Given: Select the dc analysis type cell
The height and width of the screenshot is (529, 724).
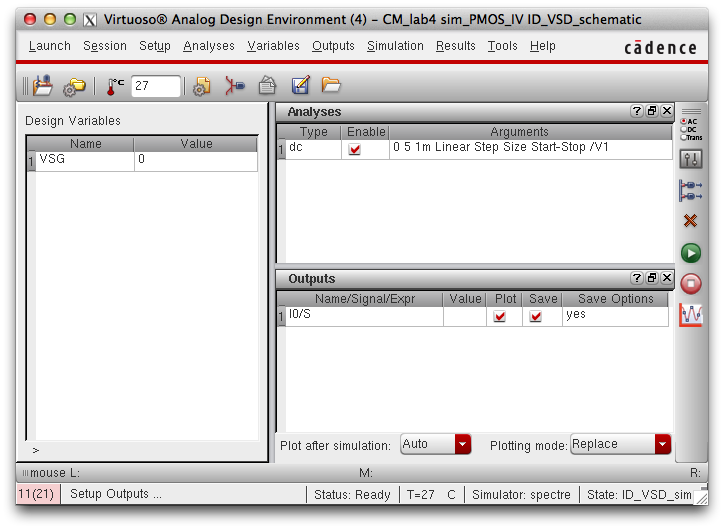Looking at the screenshot, I should point(314,149).
